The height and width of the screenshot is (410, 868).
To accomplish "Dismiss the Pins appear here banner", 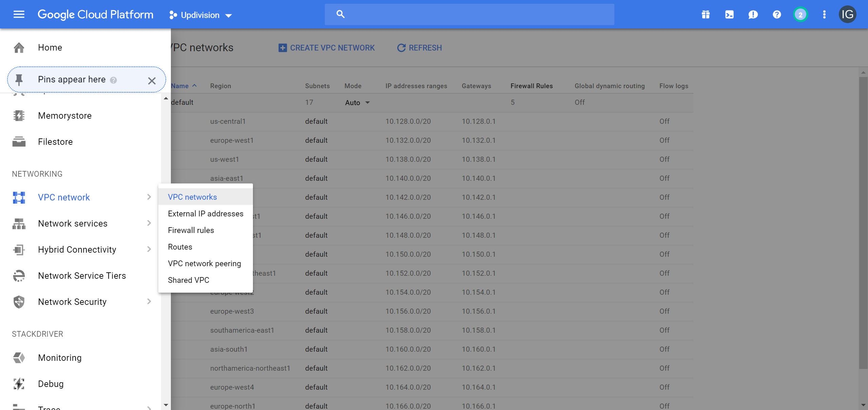I will [152, 80].
